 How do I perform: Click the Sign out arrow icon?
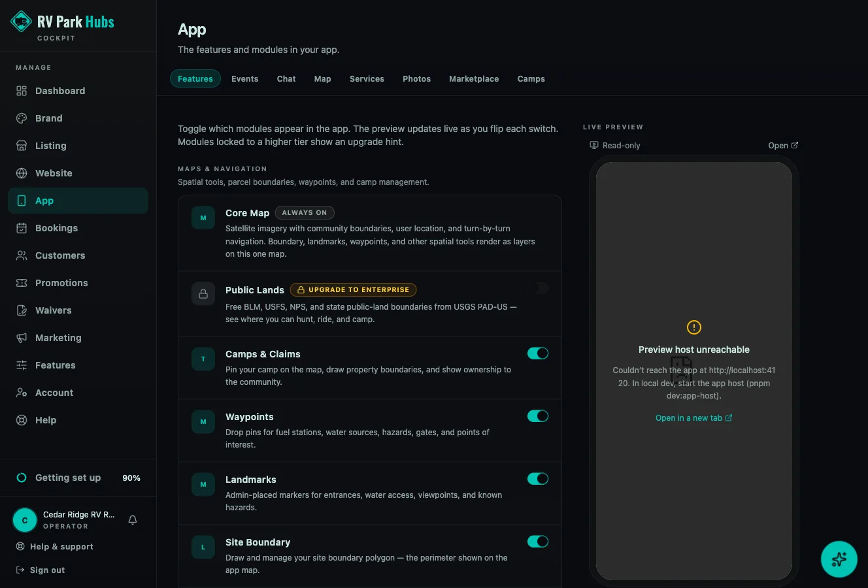[20, 570]
